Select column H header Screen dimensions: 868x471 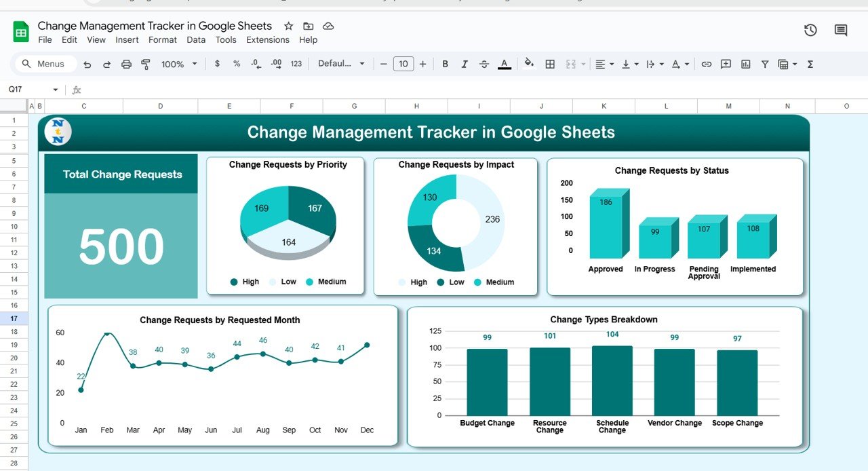[416, 106]
